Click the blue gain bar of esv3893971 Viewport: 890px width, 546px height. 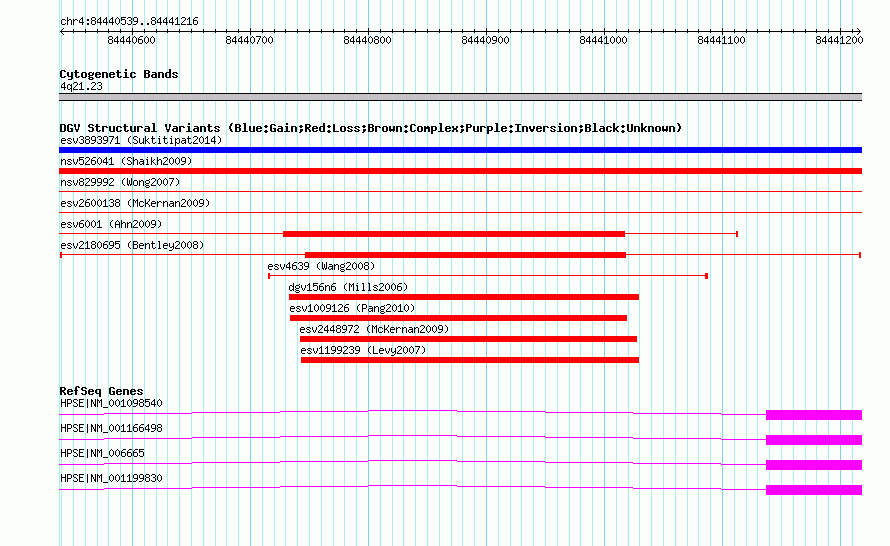click(460, 150)
